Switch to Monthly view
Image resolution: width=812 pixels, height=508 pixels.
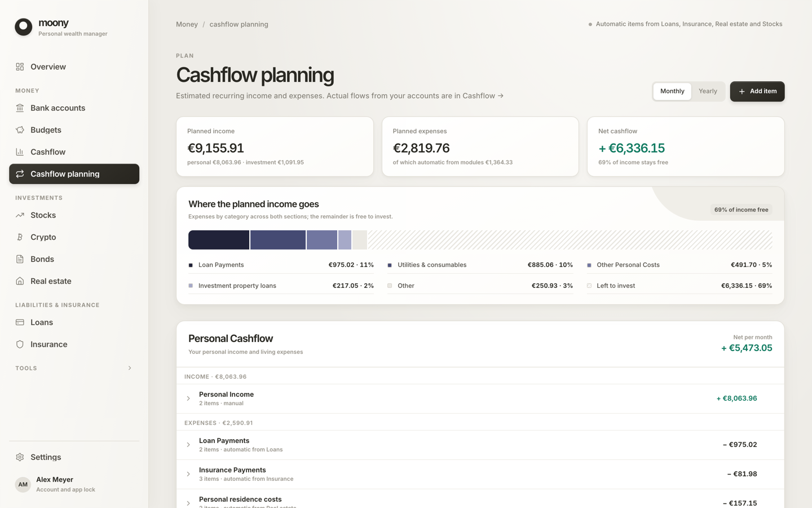(672, 91)
